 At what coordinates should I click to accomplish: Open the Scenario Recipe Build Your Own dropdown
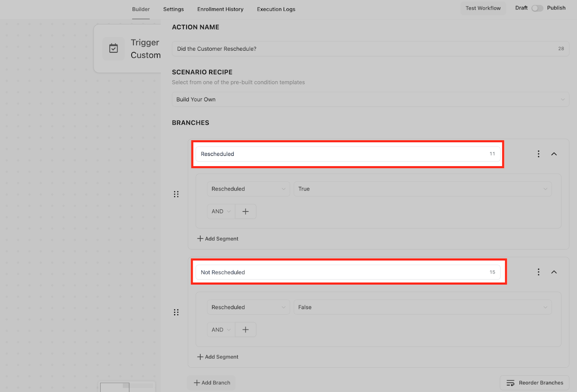tap(370, 99)
